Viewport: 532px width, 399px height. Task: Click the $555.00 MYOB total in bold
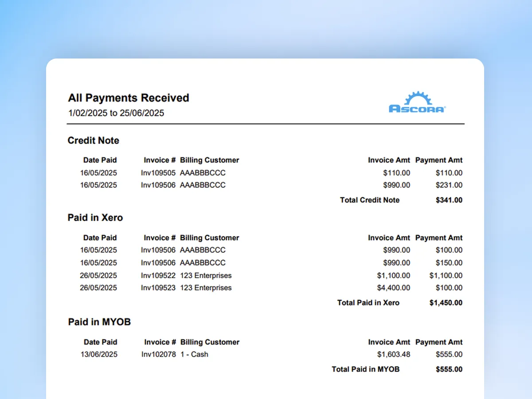coord(449,369)
